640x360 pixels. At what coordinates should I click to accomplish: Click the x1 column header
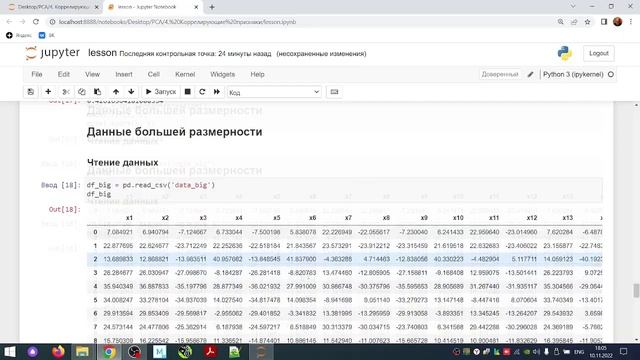[x=129, y=218]
